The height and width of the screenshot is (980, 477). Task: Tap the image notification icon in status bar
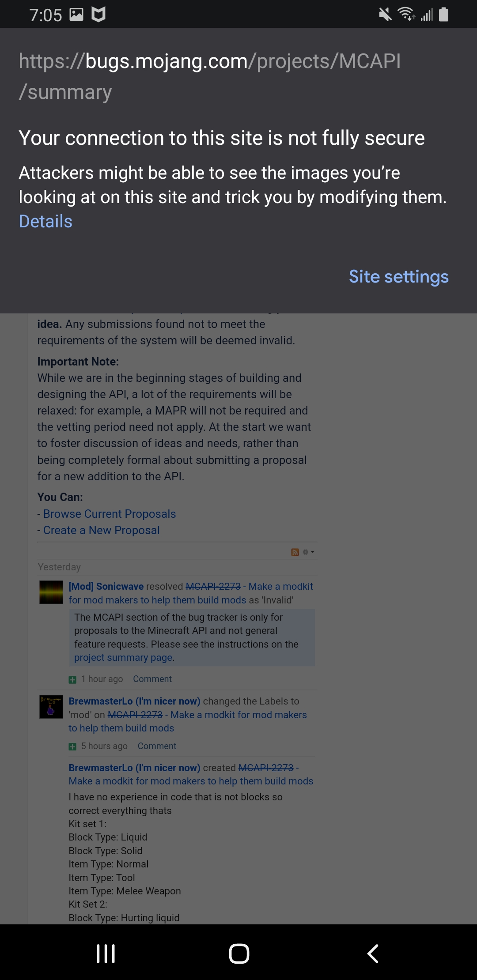click(76, 15)
